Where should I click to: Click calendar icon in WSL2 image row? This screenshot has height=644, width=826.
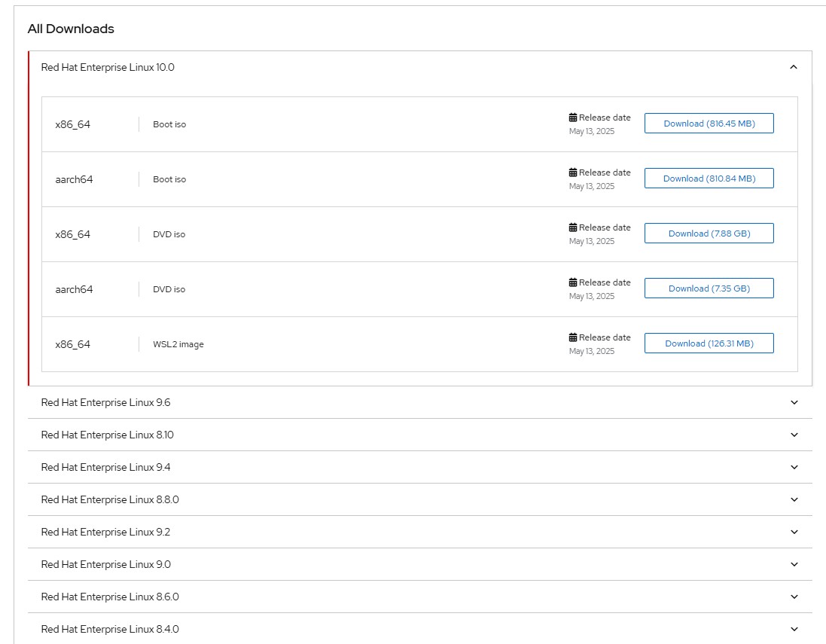tap(572, 337)
